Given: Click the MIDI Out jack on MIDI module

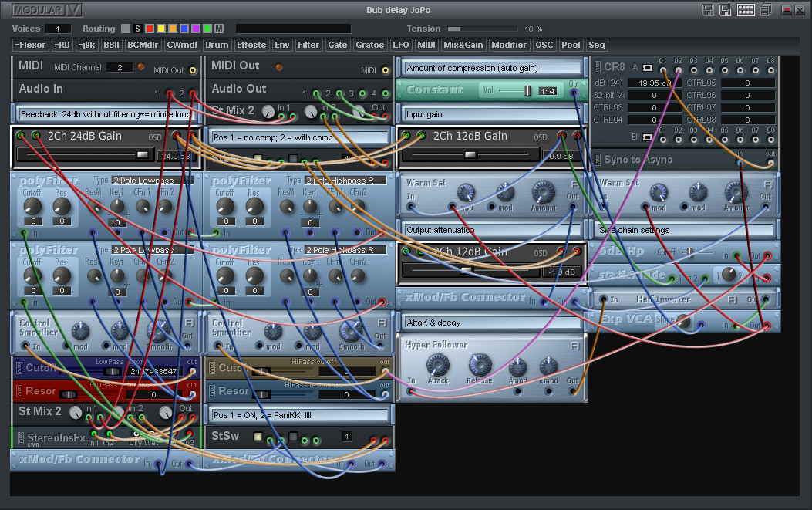Looking at the screenshot, I should (x=193, y=70).
